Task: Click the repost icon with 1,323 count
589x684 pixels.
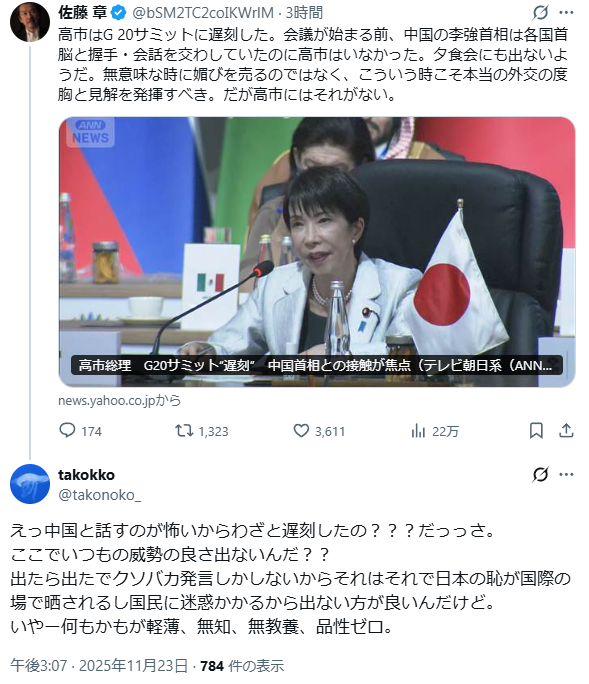Action: (184, 431)
